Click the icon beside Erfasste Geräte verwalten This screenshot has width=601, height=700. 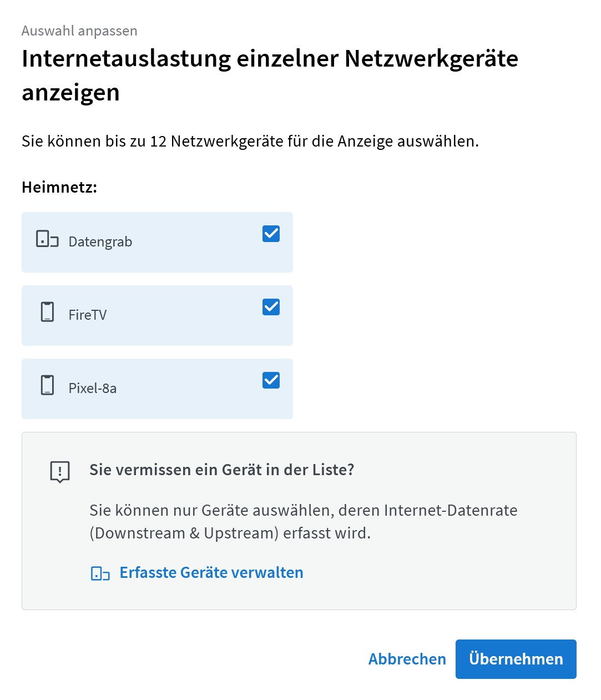tap(100, 573)
